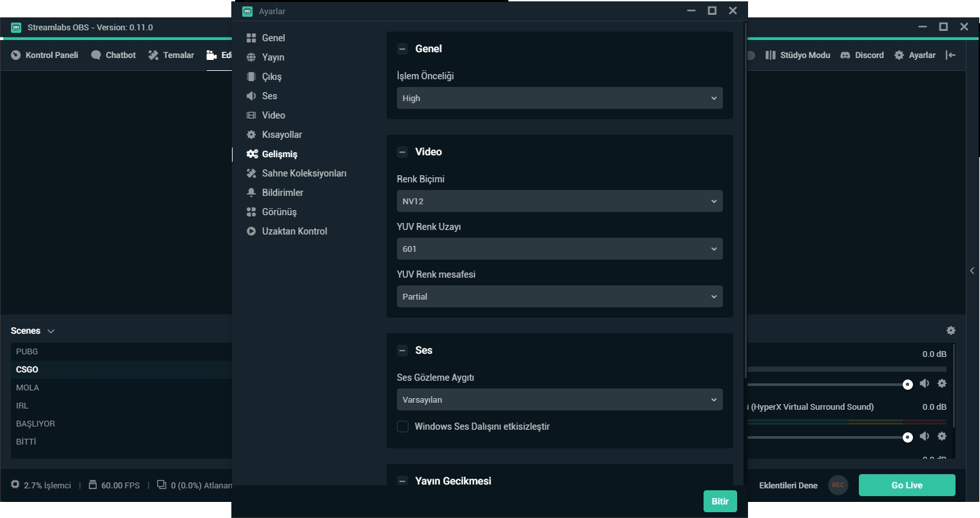980x518 pixels.
Task: Mute the HyperX Virtual Surround Sound source
Action: (x=925, y=436)
